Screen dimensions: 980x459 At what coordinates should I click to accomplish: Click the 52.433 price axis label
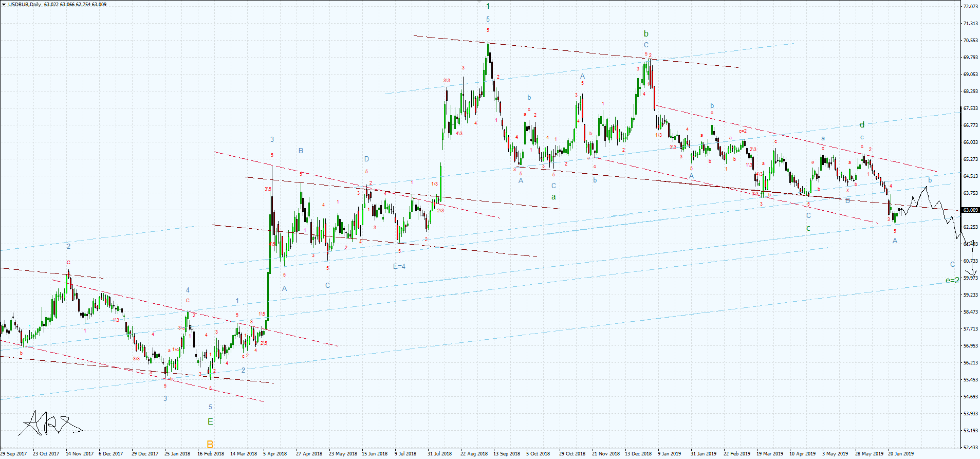tap(970, 448)
